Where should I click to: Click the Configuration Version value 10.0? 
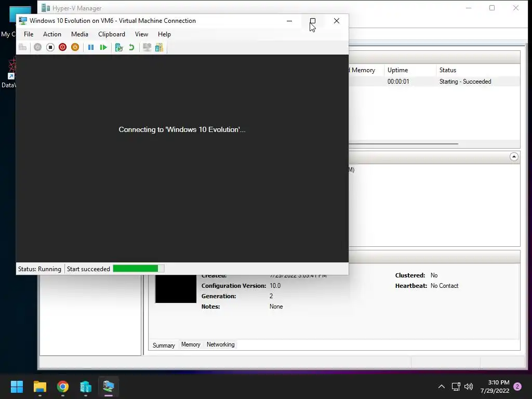[275, 286]
